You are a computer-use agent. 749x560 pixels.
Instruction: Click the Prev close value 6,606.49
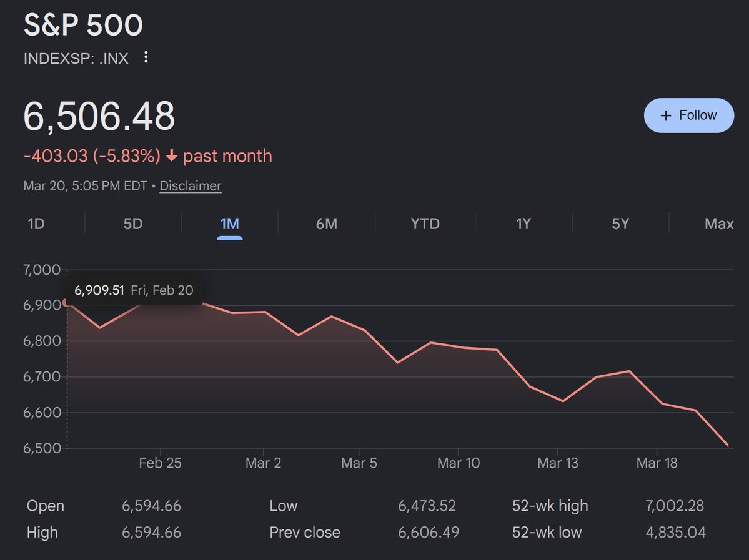coord(429,532)
